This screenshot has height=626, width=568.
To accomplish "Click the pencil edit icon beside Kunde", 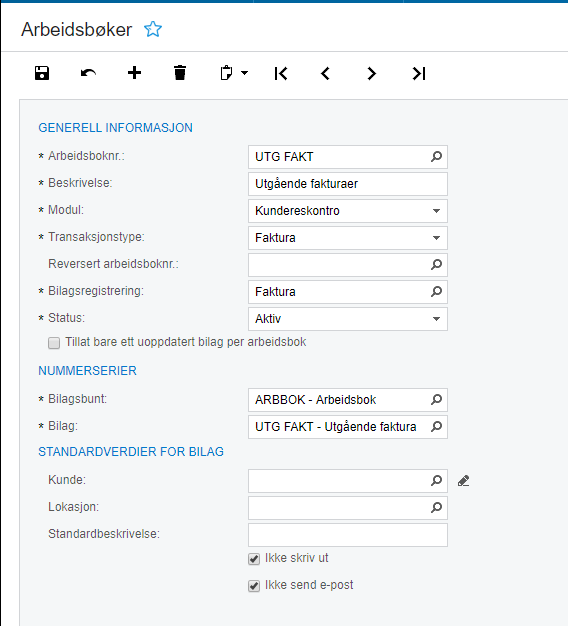I will click(463, 481).
